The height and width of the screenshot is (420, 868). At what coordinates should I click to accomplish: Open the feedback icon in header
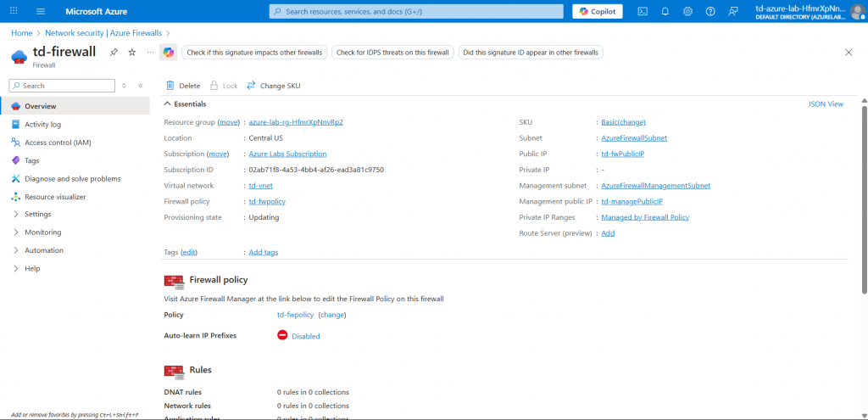click(733, 11)
